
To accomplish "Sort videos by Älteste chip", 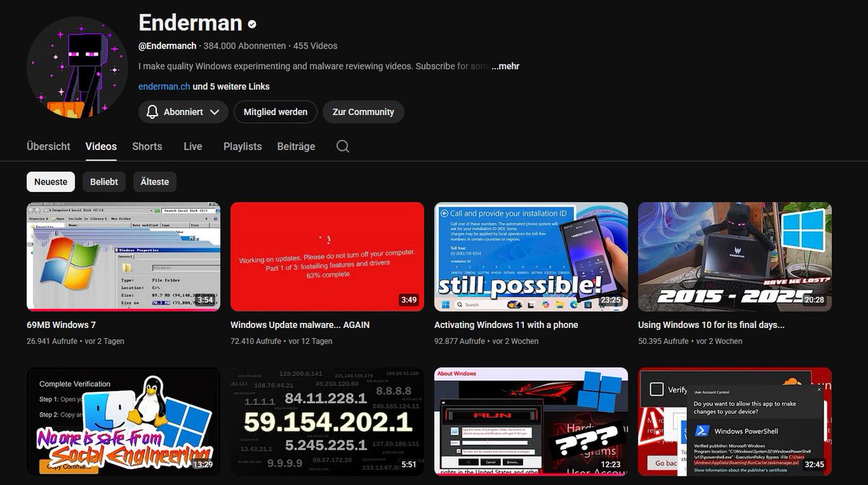I will tap(155, 182).
